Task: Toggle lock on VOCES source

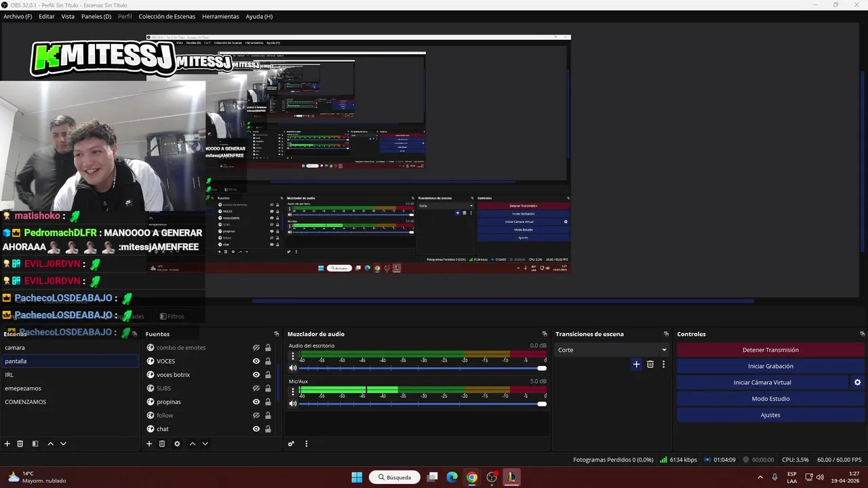Action: [268, 361]
